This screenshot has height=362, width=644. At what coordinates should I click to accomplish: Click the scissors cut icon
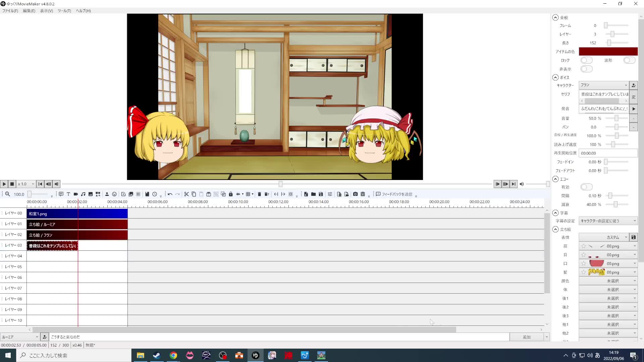[x=186, y=194]
